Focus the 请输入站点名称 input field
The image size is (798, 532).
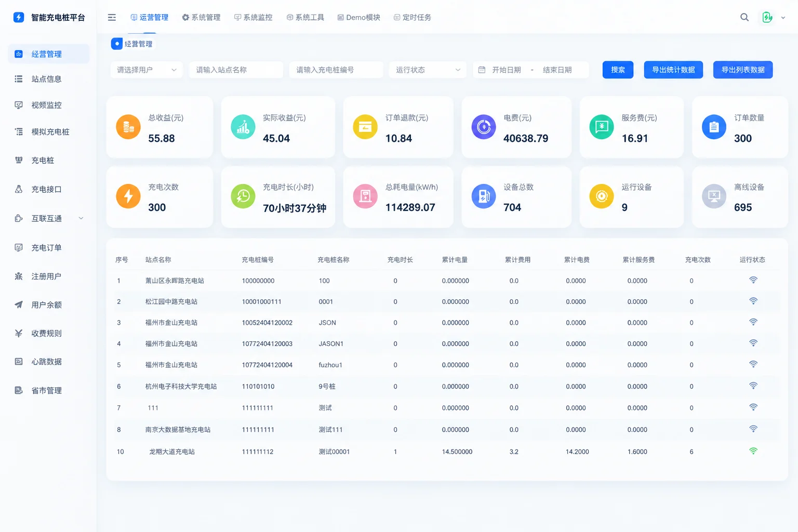pos(236,70)
